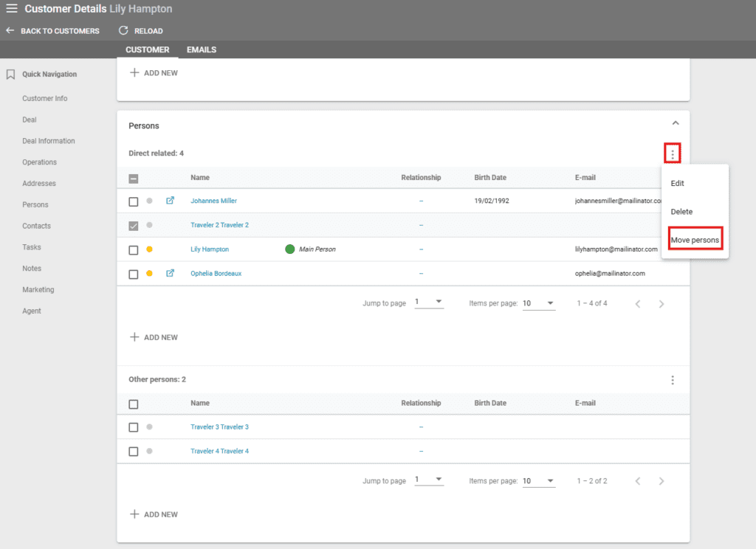
Task: Click the green Main Person indicator
Action: coord(290,249)
